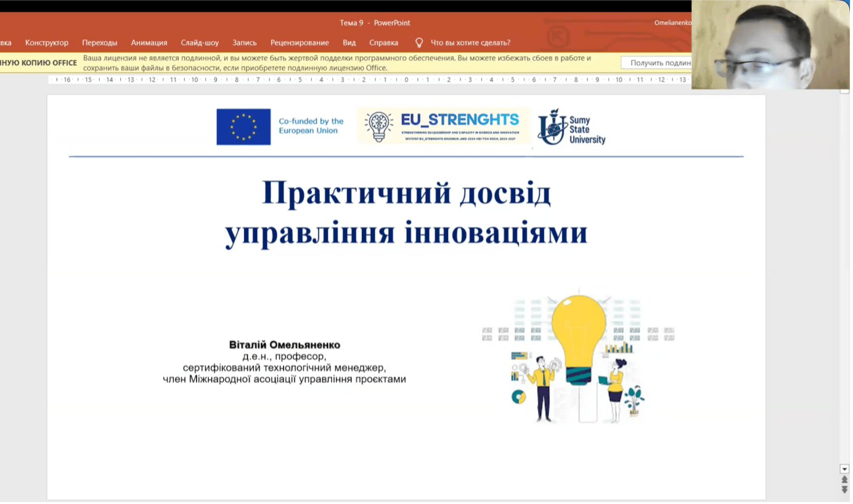Click the 'Что вы хотите сделать?' search field

(x=470, y=43)
